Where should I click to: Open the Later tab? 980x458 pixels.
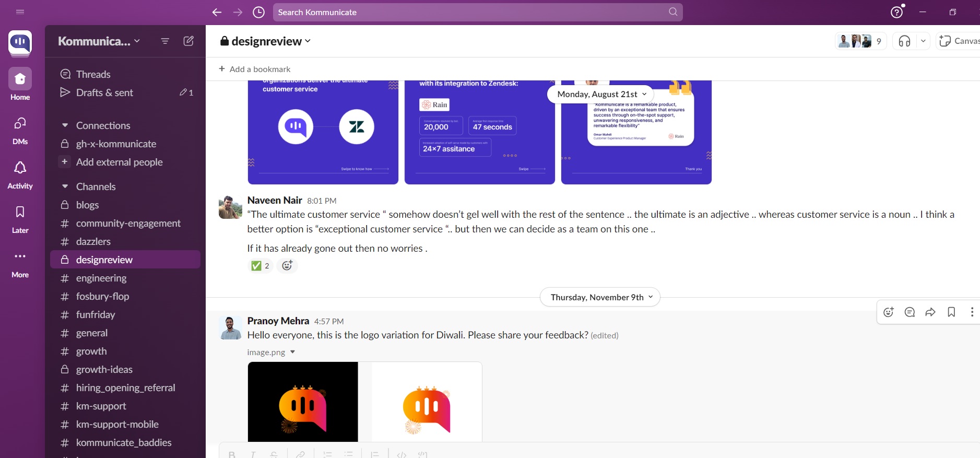click(20, 219)
